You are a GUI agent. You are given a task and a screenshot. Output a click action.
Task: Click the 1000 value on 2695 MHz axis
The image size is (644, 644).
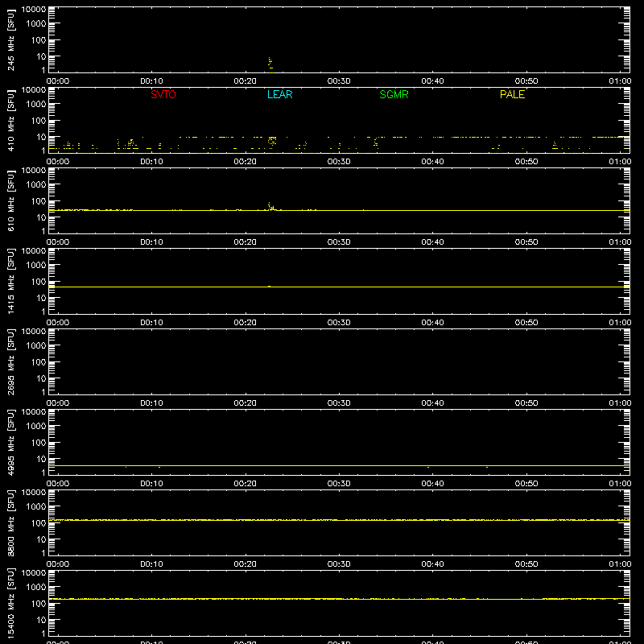[36, 346]
